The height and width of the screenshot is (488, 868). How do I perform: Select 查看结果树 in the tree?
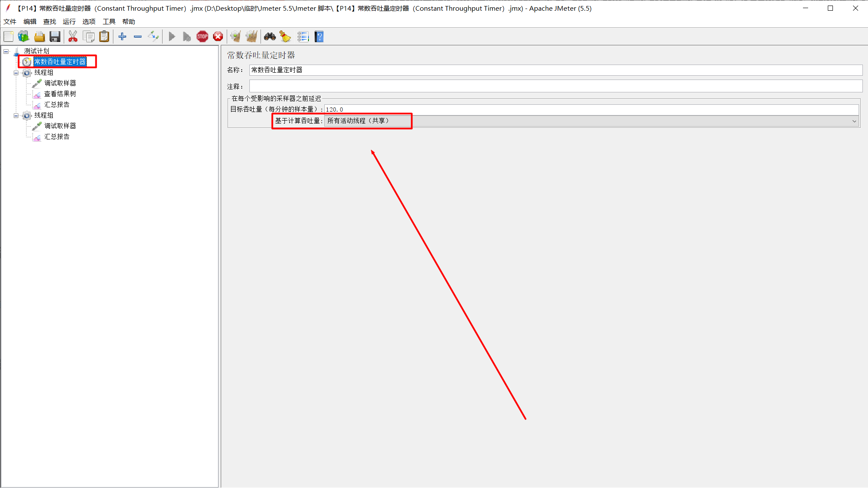[60, 94]
